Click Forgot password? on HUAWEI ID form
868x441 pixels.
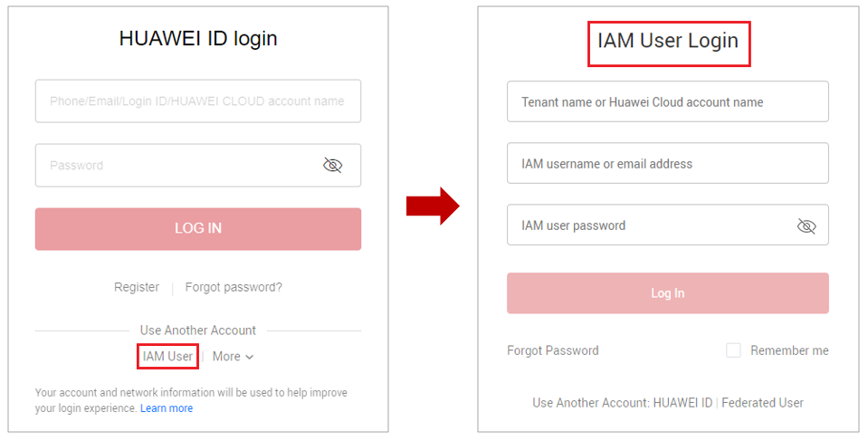point(234,287)
